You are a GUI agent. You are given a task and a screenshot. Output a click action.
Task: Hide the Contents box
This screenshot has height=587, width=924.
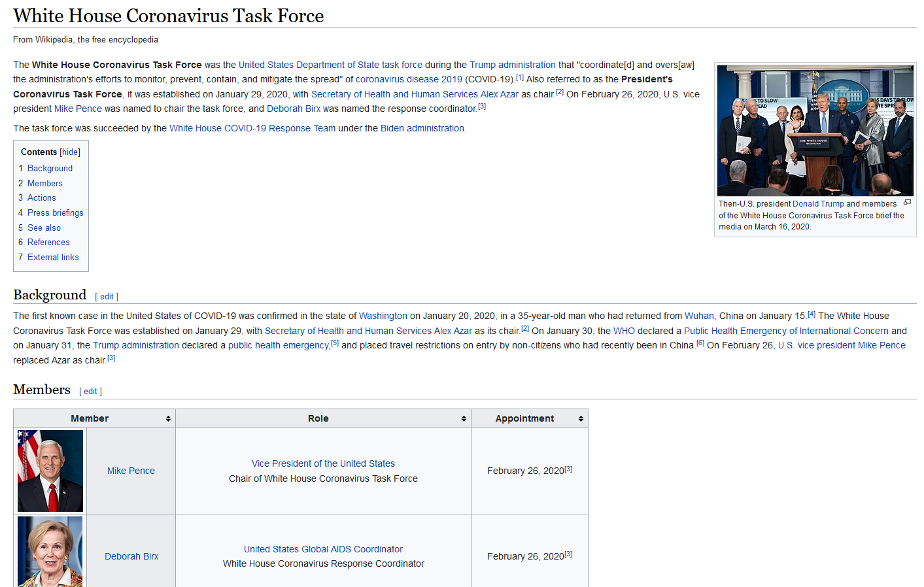coord(70,152)
